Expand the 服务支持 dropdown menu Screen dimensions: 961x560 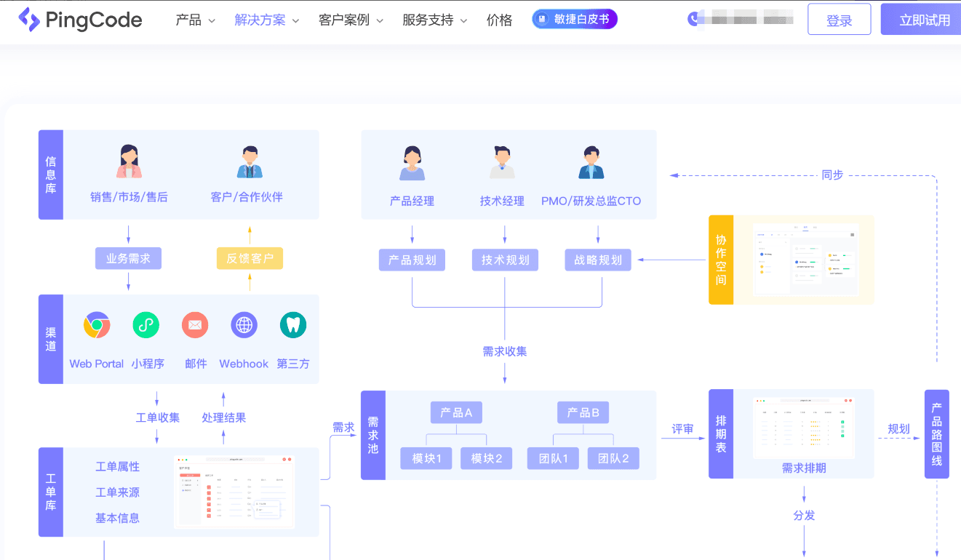pyautogui.click(x=435, y=20)
